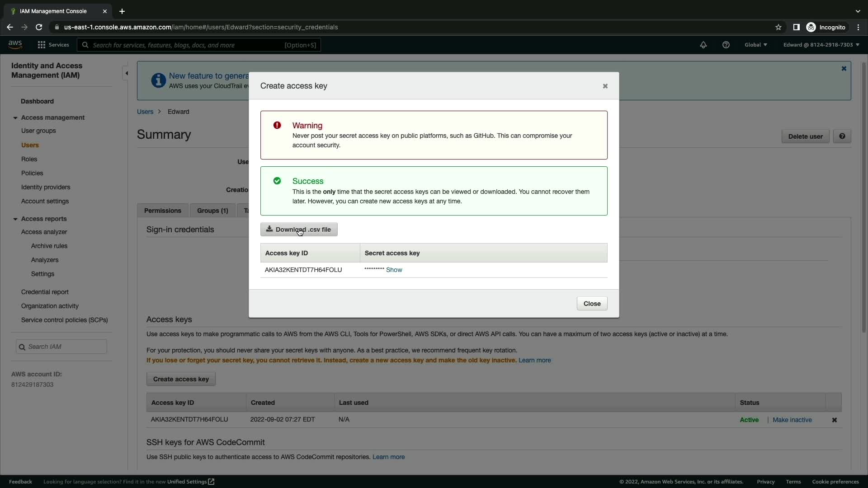Viewport: 868px width, 488px height.
Task: Collapse the IAM sidebar panel
Action: click(x=127, y=73)
